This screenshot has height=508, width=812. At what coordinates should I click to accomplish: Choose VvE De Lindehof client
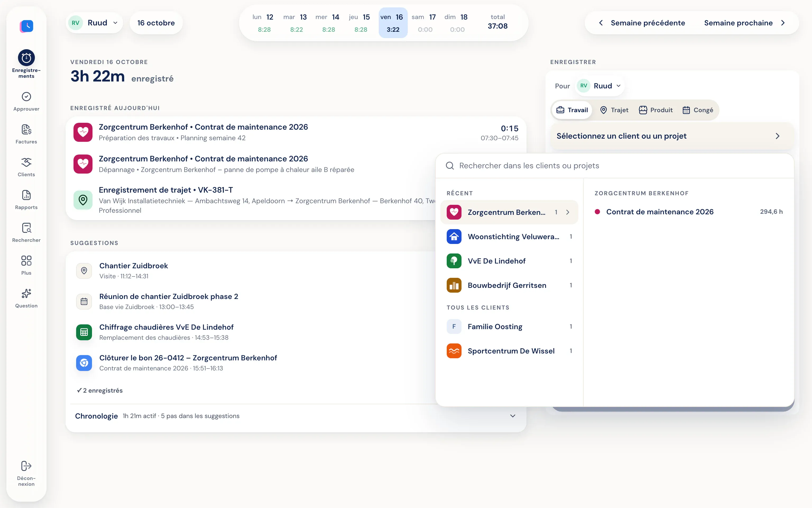(x=509, y=261)
